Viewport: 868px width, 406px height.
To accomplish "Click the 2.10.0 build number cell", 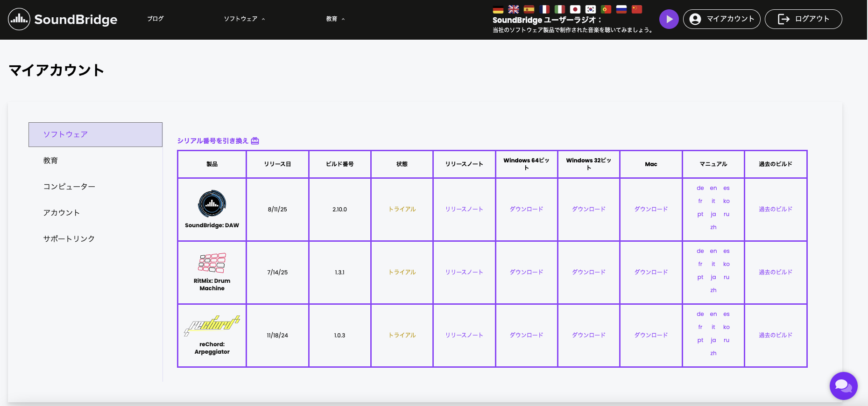I will [340, 210].
